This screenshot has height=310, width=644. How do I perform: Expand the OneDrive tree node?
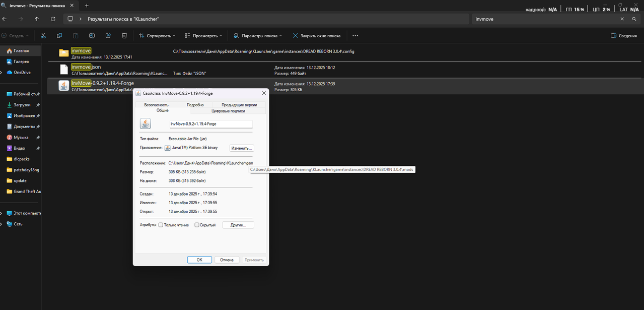coord(1,72)
